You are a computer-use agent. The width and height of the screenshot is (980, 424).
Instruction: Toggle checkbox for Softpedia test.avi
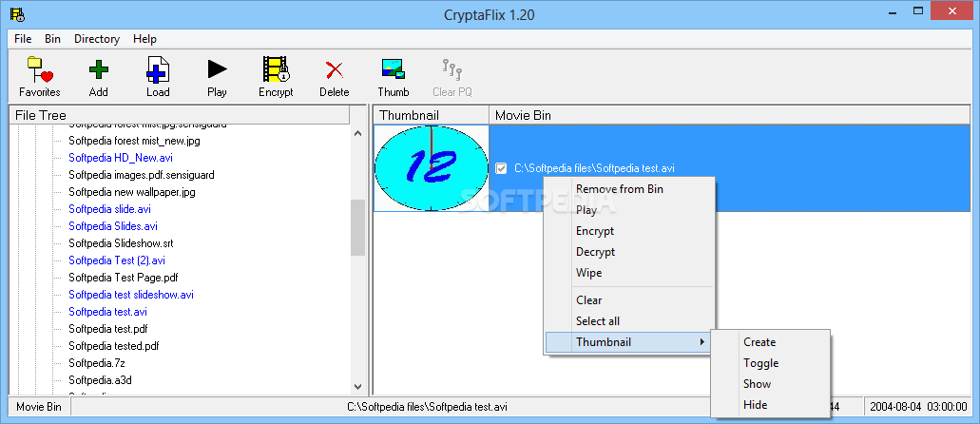click(x=501, y=167)
